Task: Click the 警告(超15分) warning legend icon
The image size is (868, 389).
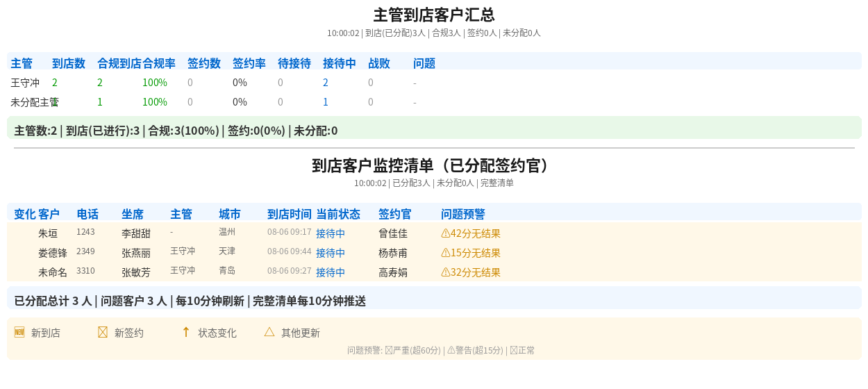Action: 451,350
